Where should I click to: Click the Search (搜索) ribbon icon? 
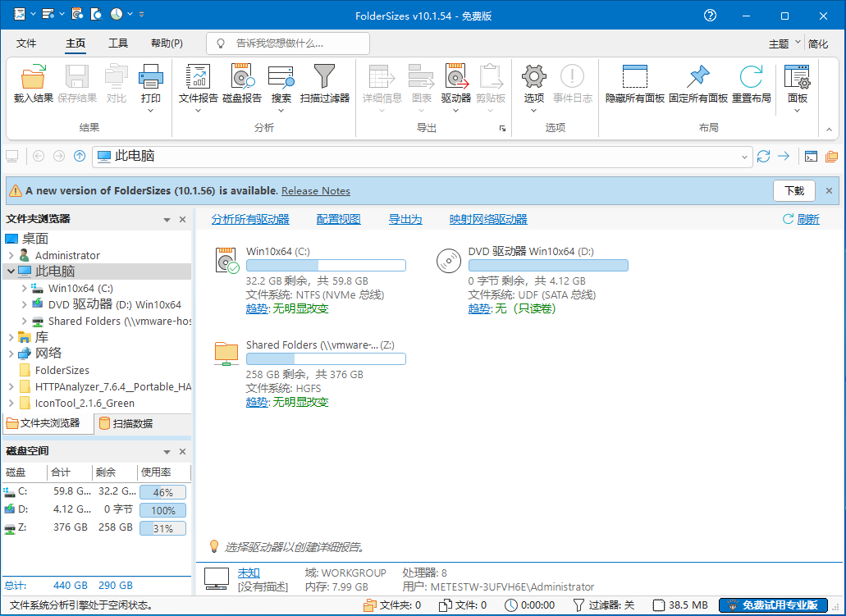click(x=281, y=76)
